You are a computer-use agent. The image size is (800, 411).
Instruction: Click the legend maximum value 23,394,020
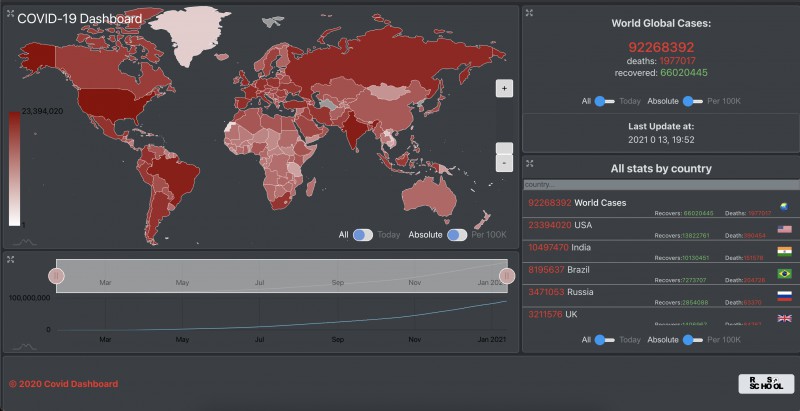42,111
